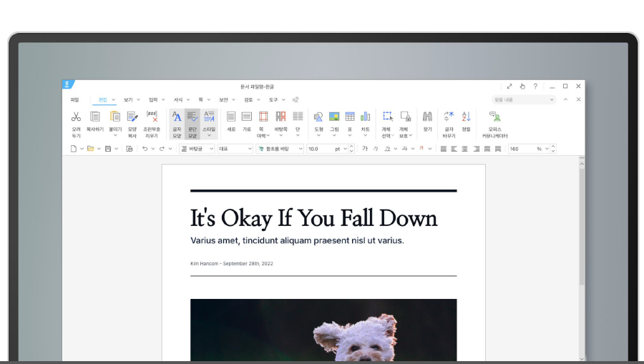
Task: Click the Columns (단) icon
Action: pyautogui.click(x=298, y=117)
